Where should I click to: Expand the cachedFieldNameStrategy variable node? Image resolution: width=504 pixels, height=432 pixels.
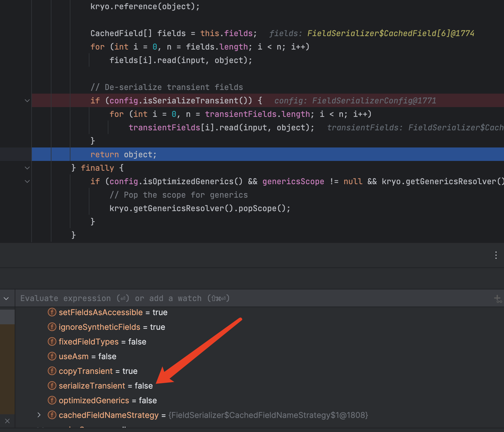39,415
